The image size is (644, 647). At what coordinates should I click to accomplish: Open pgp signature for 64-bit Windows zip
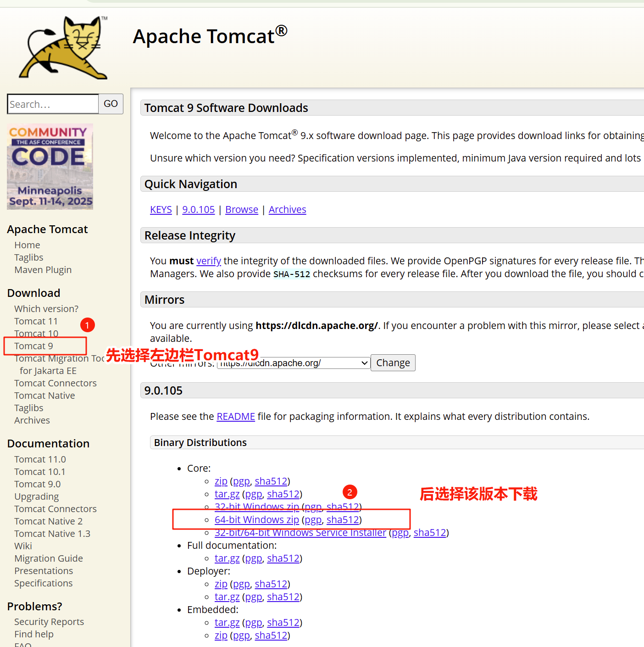[313, 520]
